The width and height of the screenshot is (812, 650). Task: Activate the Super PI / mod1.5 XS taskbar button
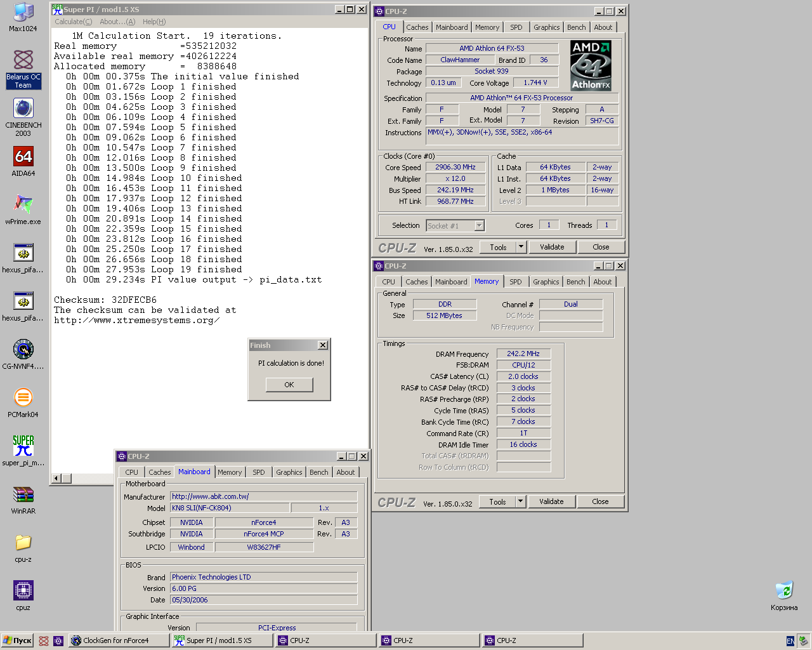tap(222, 640)
